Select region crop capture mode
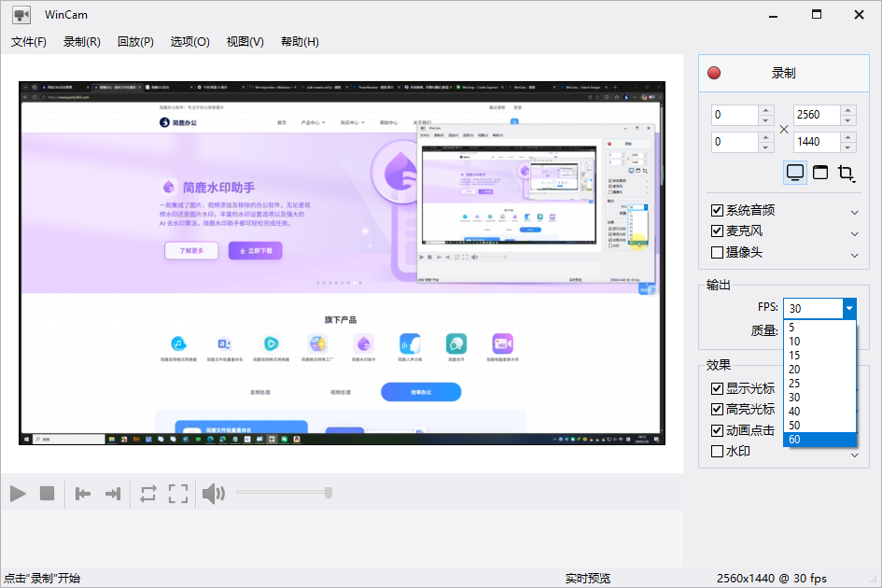Viewport: 882px width, 588px height. click(846, 173)
